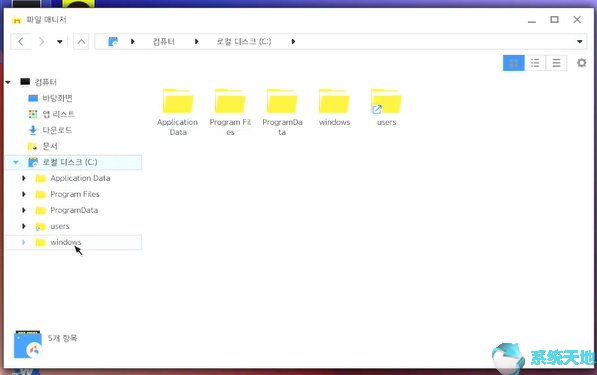Switch to large icon grid view
The image size is (597, 375).
pyautogui.click(x=514, y=63)
